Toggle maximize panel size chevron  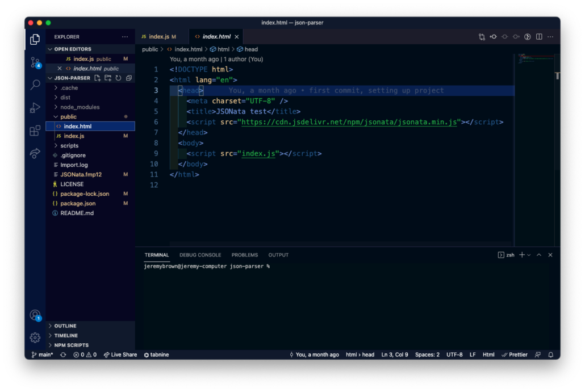pyautogui.click(x=539, y=255)
